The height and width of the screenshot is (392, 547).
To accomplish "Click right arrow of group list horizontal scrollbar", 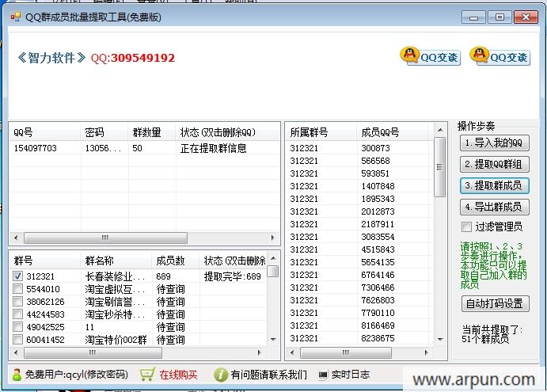I will coord(259,352).
